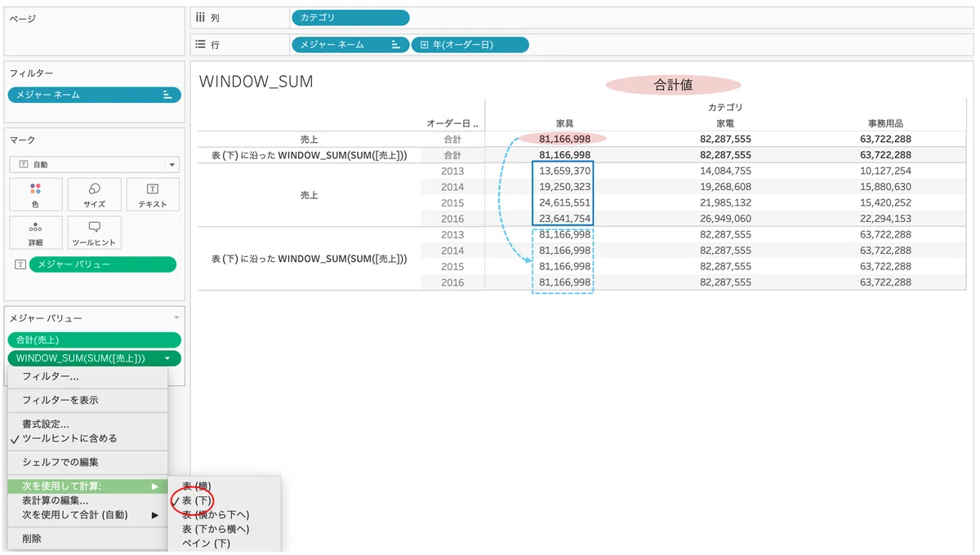Click text type icon beside メジャー バリュー pill
980x555 pixels.
point(20,264)
